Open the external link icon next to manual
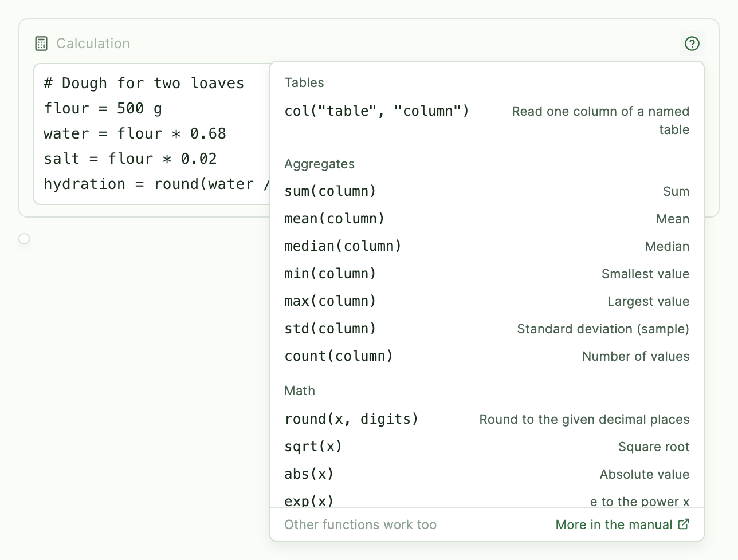738x560 pixels. coord(684,524)
